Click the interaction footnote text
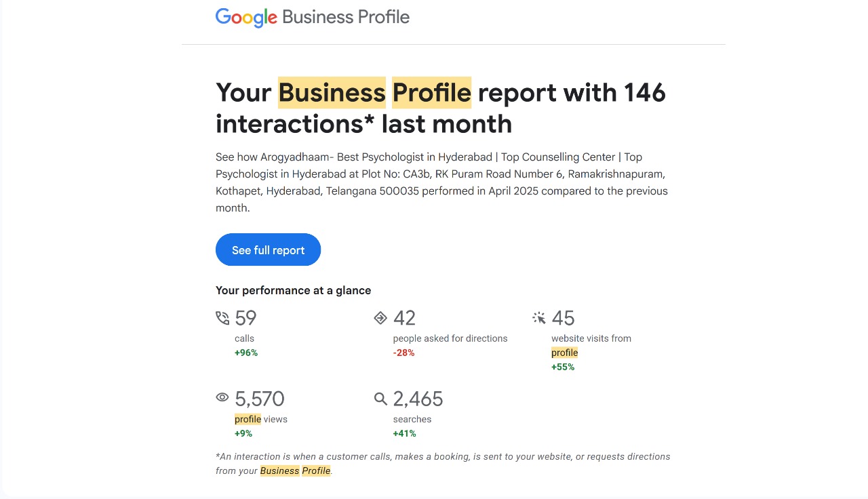868x499 pixels. pos(443,463)
